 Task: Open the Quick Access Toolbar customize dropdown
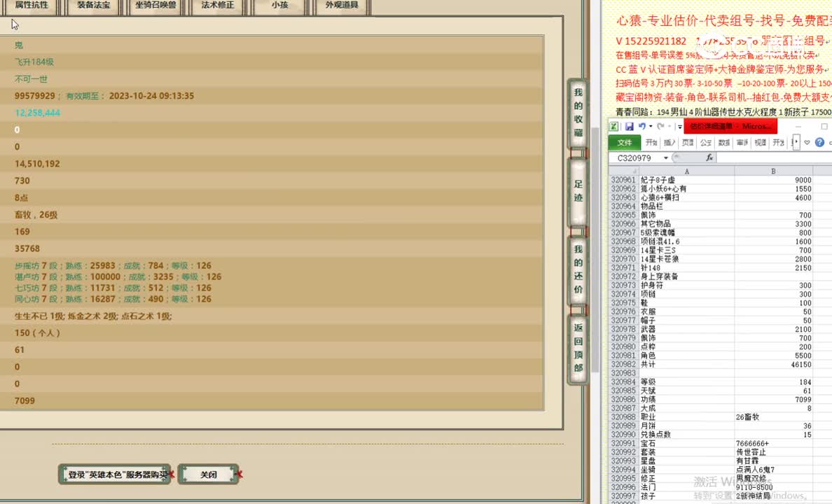click(x=679, y=126)
